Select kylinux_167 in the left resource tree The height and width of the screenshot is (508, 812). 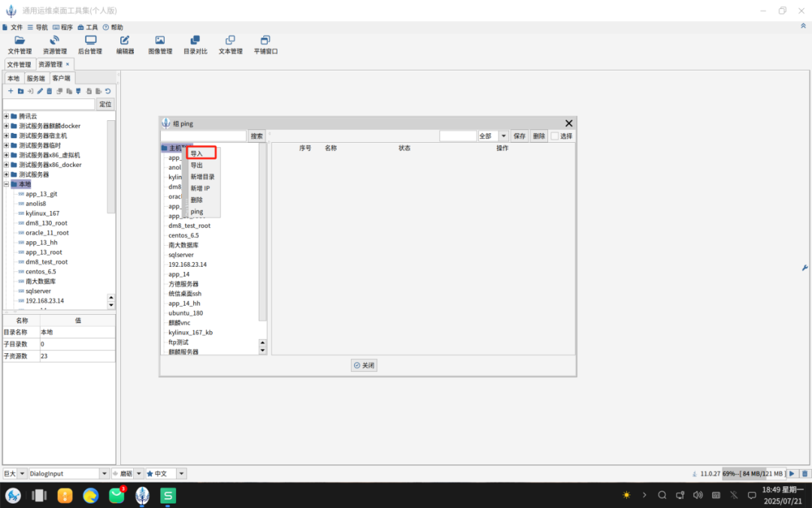(x=42, y=213)
